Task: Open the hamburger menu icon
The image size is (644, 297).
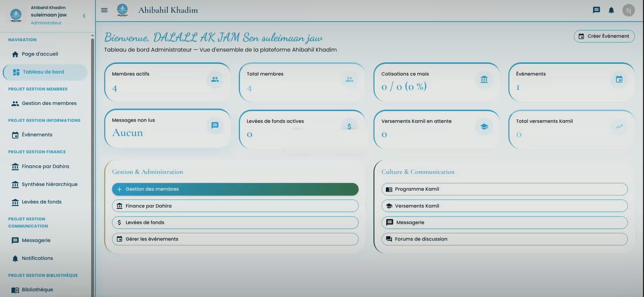Action: click(x=104, y=10)
